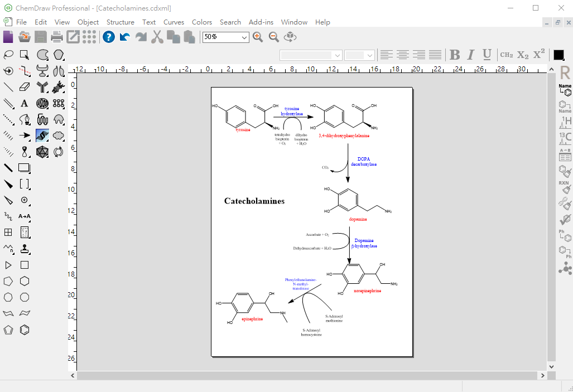Screen dimensions: 573x392
Task: Select the Cyclohexane ring tool
Action: point(25,281)
